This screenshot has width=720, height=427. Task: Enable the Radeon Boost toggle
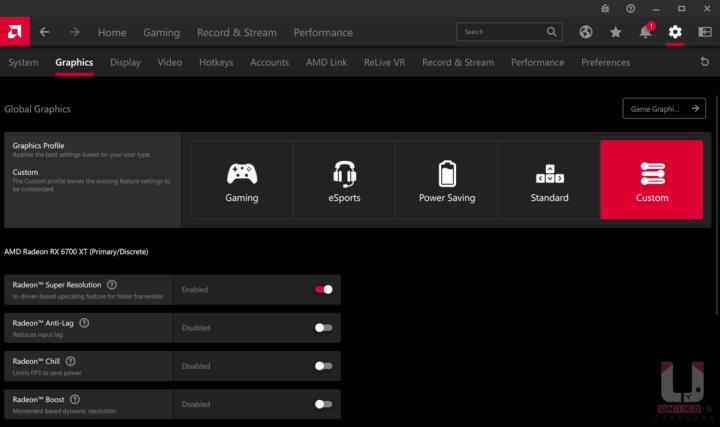(324, 404)
